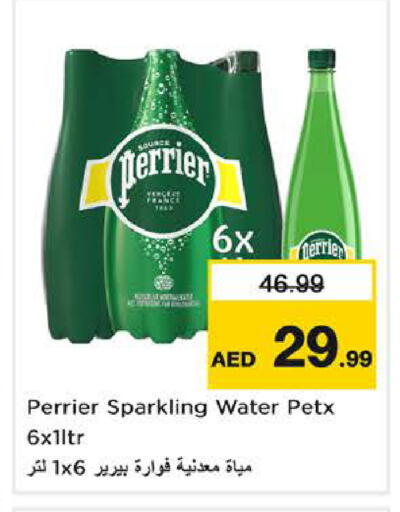Select the Arabic product description text

coord(139,467)
